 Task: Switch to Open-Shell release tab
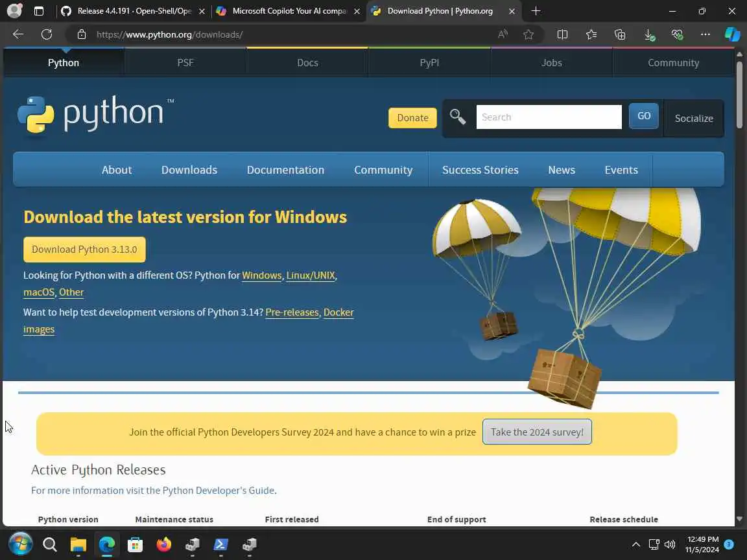point(134,10)
